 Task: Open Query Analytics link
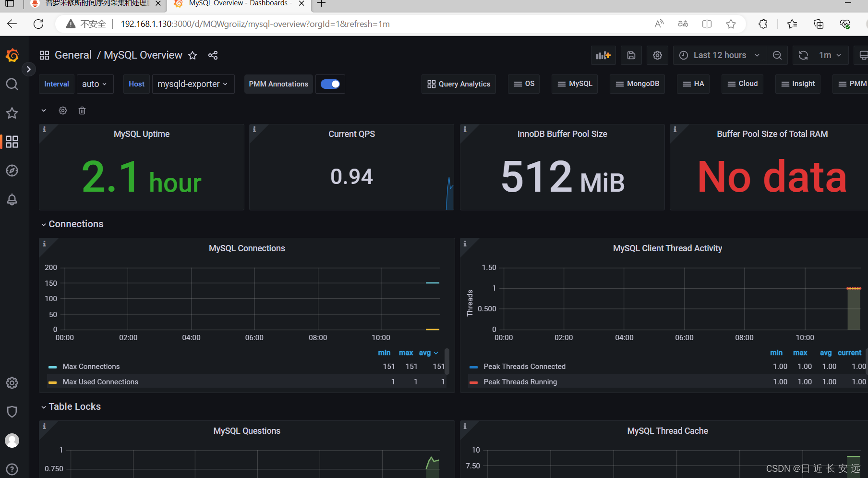[458, 84]
